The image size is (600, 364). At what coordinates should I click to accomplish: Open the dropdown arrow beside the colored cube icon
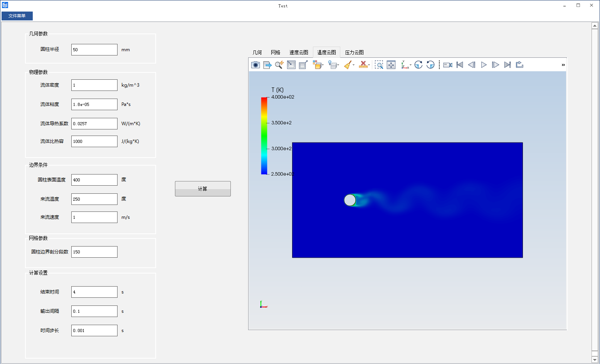click(323, 65)
